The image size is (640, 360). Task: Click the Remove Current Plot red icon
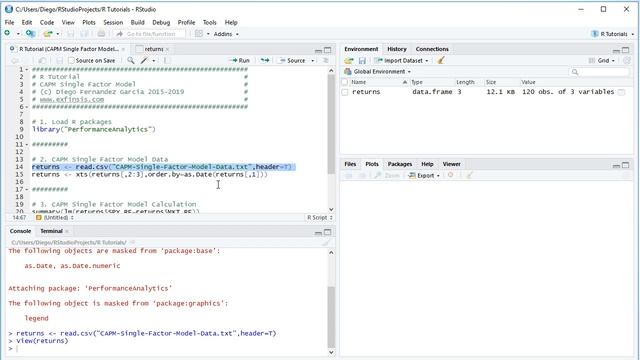click(x=451, y=175)
